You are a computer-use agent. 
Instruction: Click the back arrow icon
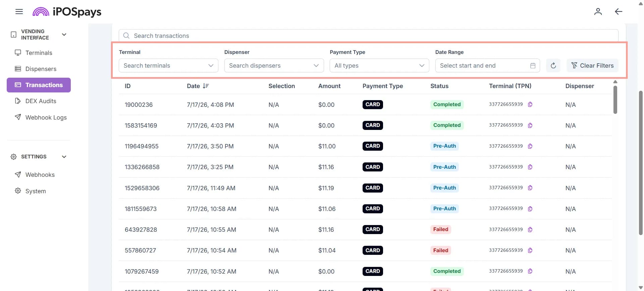(x=618, y=12)
